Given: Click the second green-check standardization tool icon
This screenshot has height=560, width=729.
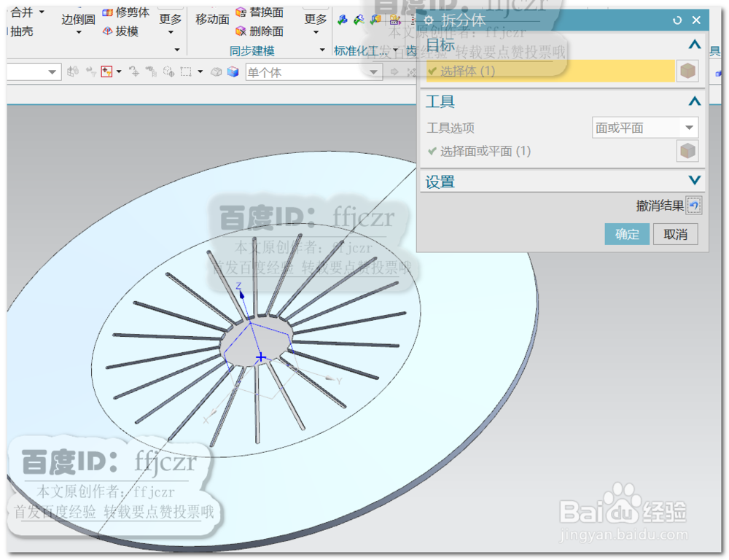Looking at the screenshot, I should pos(359,20).
